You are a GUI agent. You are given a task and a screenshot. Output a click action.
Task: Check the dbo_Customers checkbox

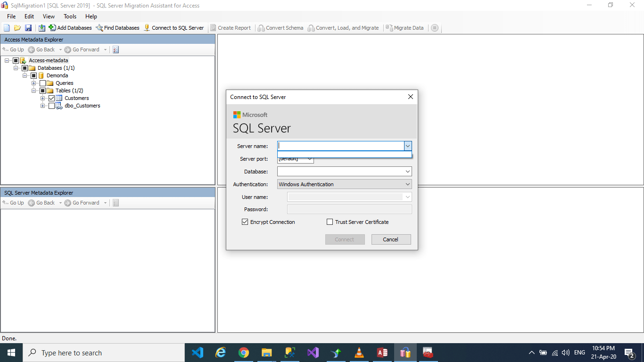[51, 106]
